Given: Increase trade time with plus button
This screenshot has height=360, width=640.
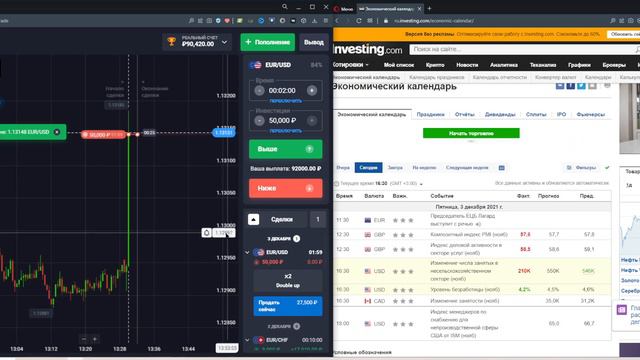Looking at the screenshot, I should coord(312,91).
